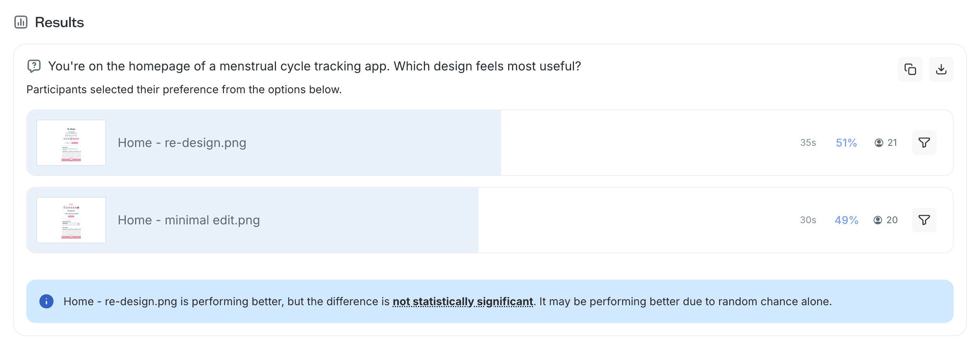Download the question results
Screen dimensions: 980x352
(941, 70)
